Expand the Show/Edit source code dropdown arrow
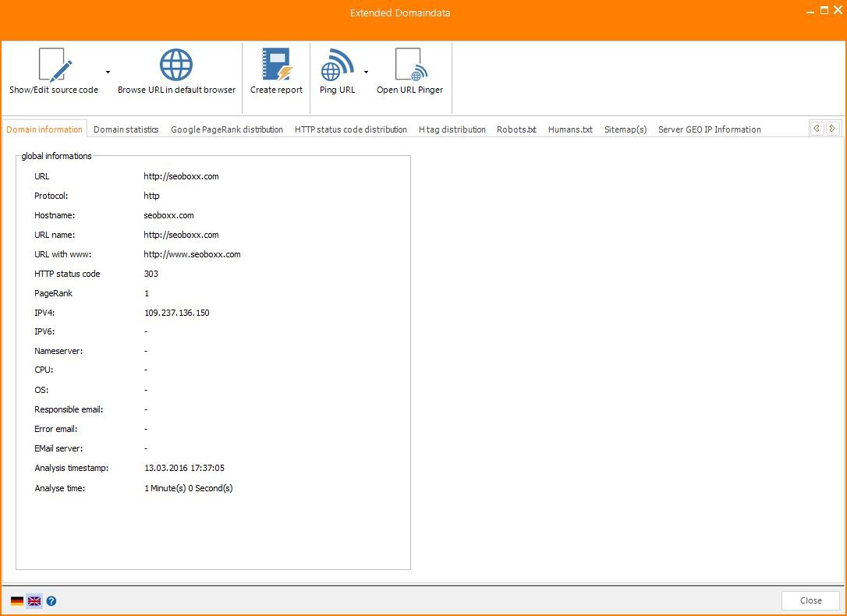 click(108, 72)
